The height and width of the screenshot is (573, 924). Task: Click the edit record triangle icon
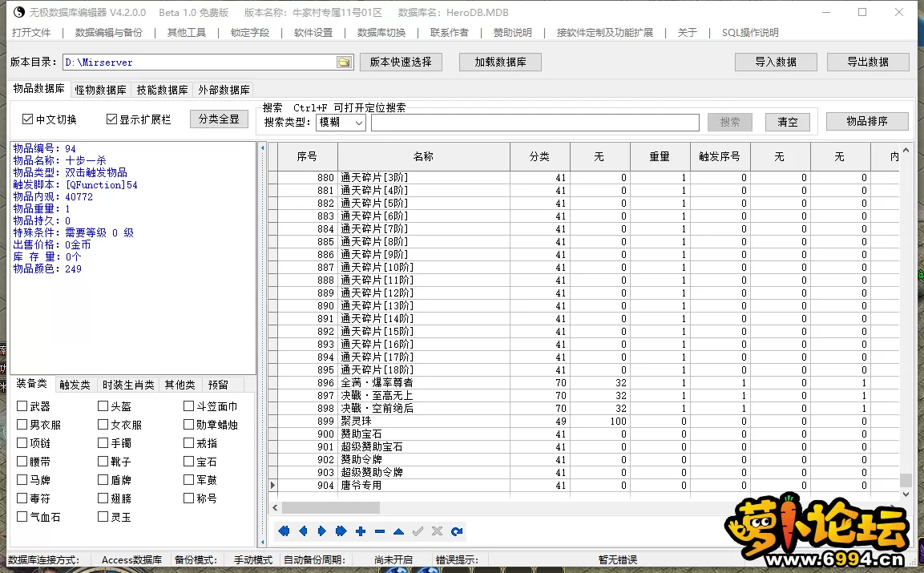tap(398, 531)
